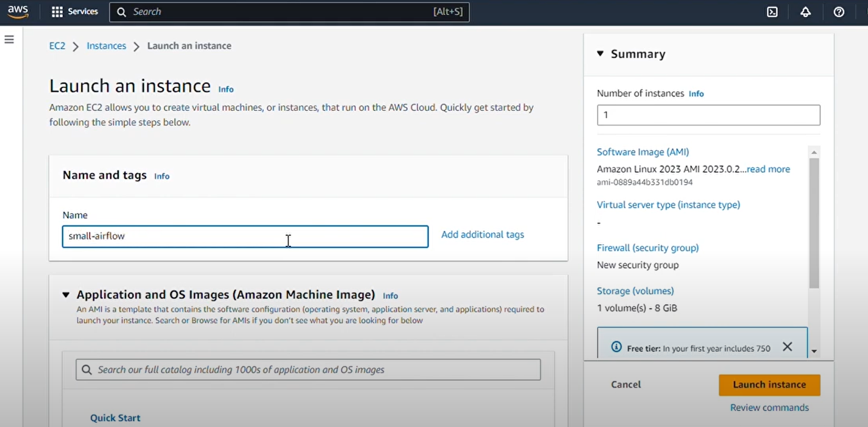Cancel the instance launch

click(626, 384)
